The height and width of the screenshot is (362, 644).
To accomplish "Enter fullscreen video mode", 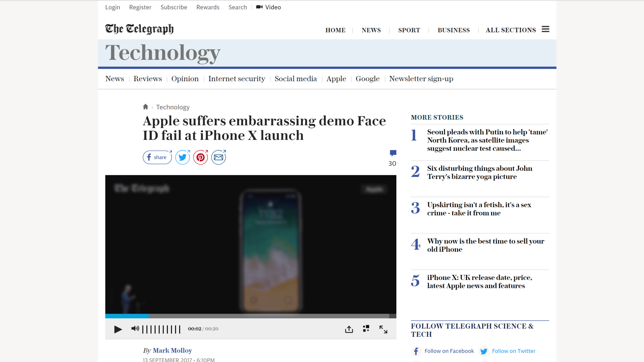I will coord(383,329).
